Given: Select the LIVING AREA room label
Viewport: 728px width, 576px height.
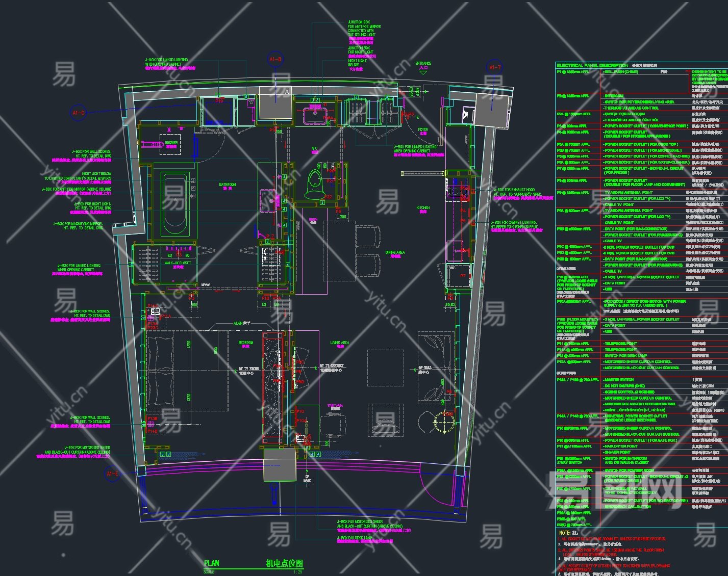Looking at the screenshot, I should 340,343.
